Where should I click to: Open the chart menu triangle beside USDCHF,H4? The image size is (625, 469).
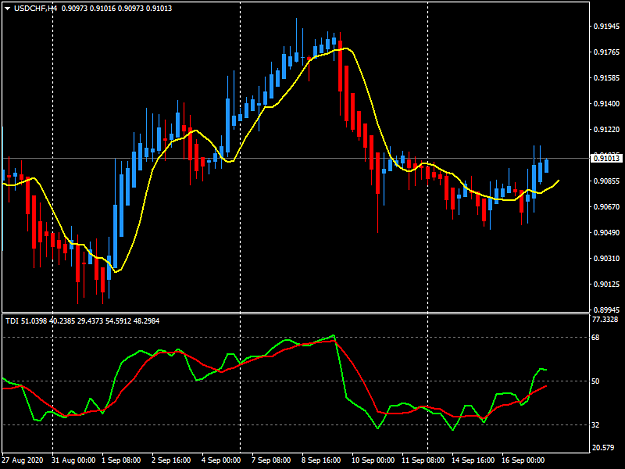pyautogui.click(x=7, y=8)
